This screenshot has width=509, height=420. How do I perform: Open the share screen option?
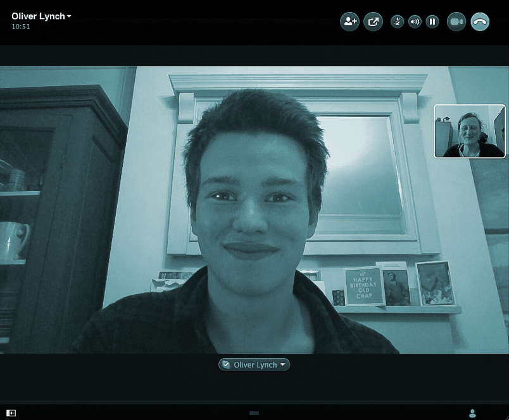(x=374, y=22)
